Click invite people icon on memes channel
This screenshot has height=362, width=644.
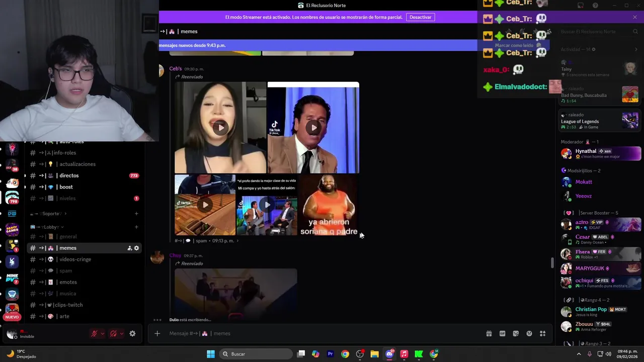(x=129, y=248)
